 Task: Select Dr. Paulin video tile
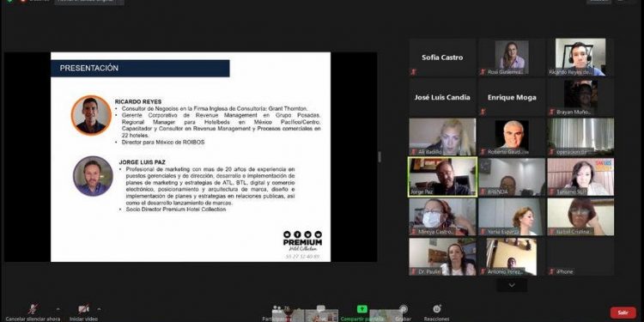442,257
